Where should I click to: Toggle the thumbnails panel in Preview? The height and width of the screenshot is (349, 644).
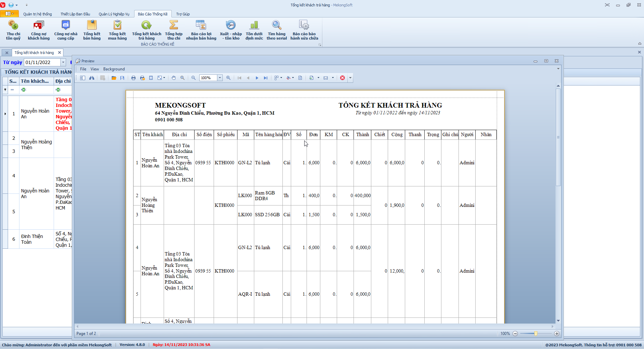[83, 78]
